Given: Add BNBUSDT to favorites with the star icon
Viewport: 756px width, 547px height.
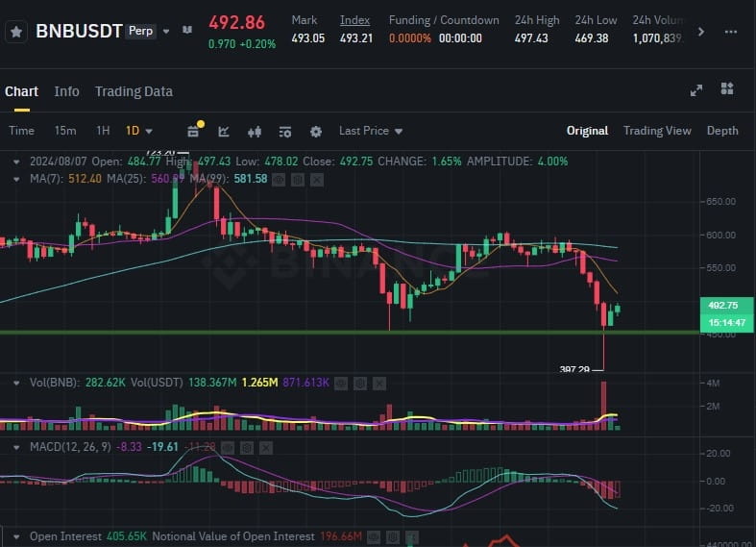Looking at the screenshot, I should point(16,32).
